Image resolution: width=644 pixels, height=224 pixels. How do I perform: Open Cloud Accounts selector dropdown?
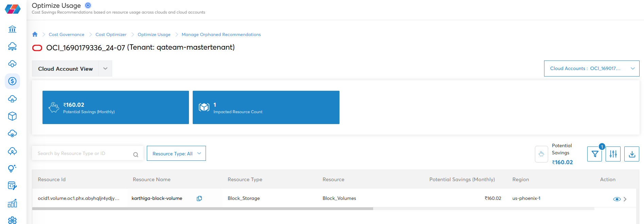click(592, 68)
